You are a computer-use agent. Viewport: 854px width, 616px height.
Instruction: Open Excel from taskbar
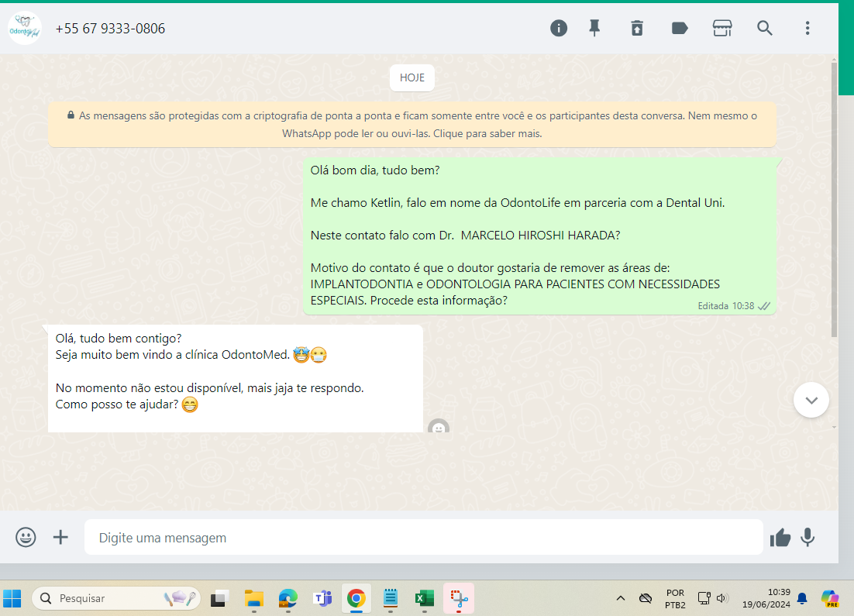click(424, 598)
